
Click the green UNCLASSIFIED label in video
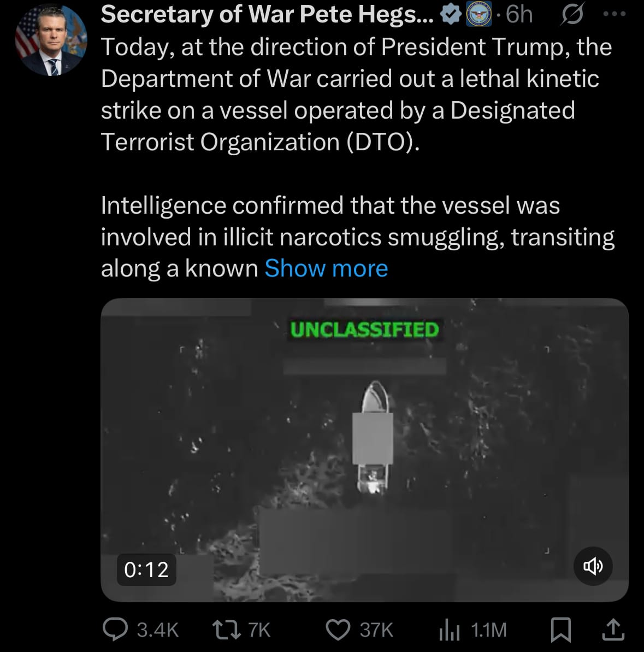[364, 330]
